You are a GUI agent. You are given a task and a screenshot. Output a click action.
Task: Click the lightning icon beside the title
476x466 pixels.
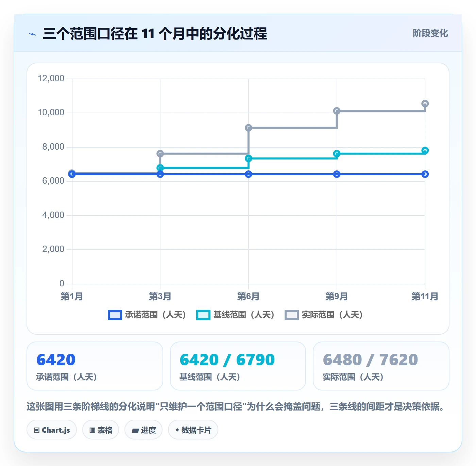click(x=32, y=34)
